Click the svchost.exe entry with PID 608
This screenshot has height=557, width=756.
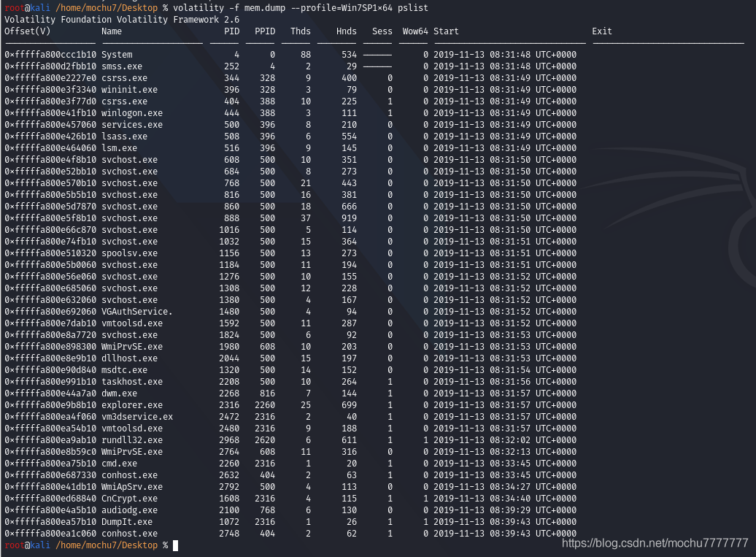(x=129, y=160)
